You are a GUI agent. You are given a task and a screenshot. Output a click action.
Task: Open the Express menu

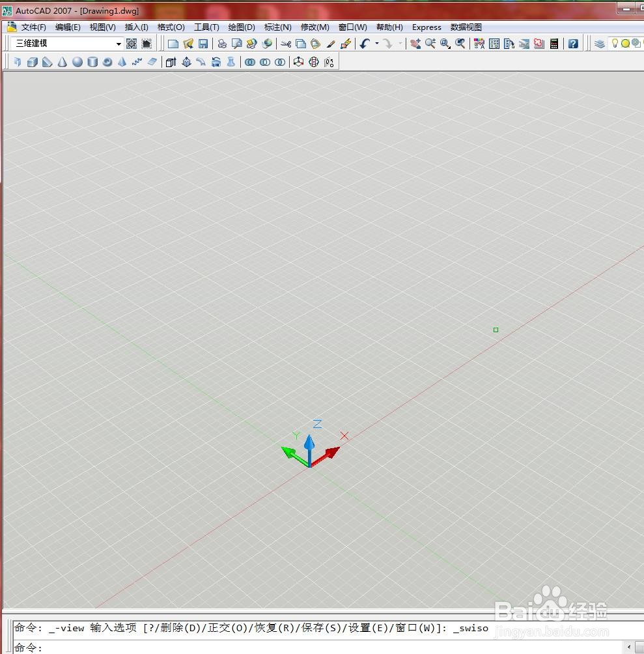click(427, 27)
